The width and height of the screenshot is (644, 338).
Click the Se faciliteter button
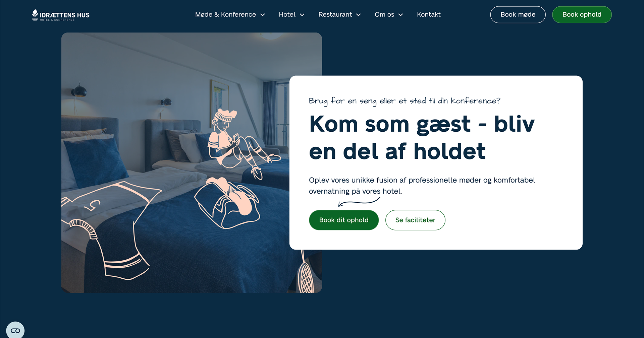point(415,220)
